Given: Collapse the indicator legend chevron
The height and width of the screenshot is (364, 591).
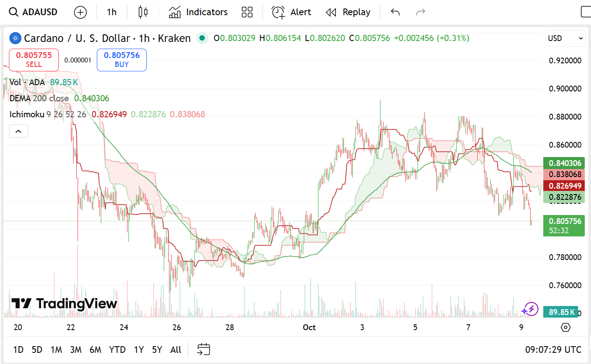Looking at the screenshot, I should (x=19, y=131).
